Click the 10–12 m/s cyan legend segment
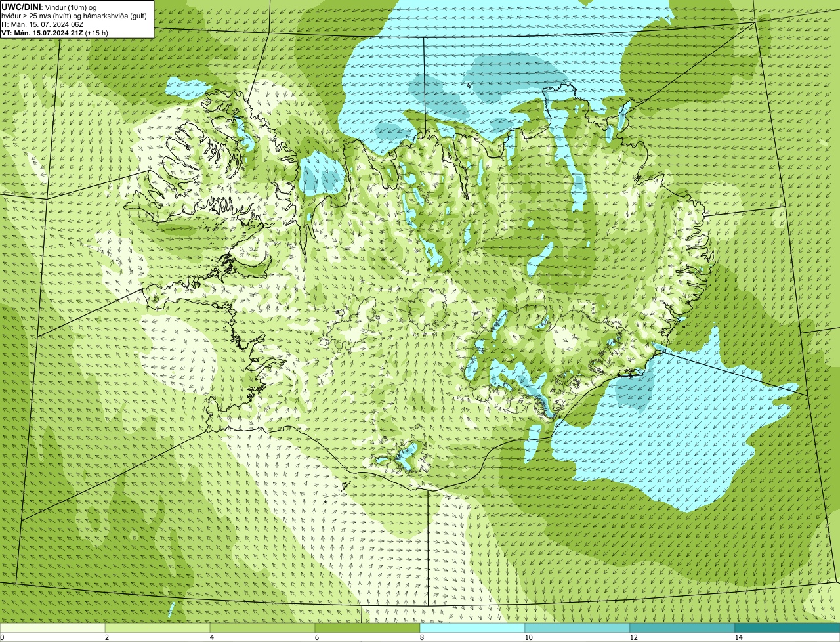Image resolution: width=840 pixels, height=642 pixels. tap(577, 628)
